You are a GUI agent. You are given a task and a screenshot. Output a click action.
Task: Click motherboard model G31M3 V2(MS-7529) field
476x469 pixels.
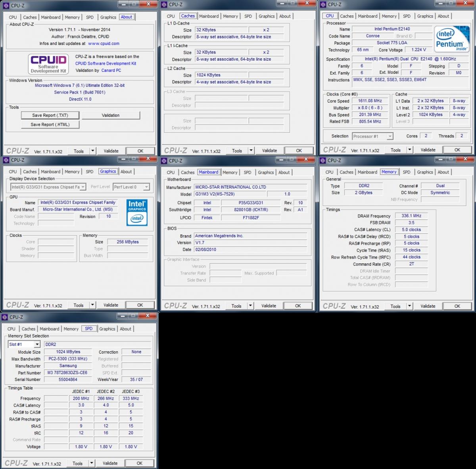pyautogui.click(x=230, y=194)
